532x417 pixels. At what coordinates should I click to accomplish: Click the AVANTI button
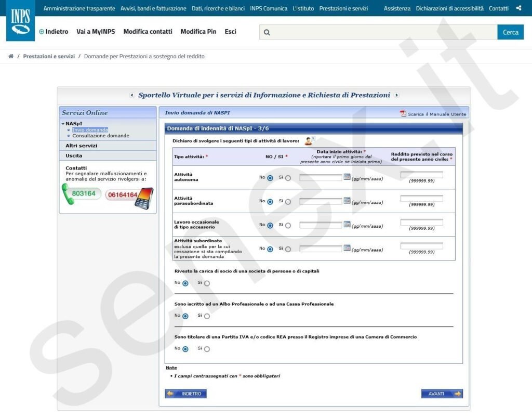pos(442,394)
